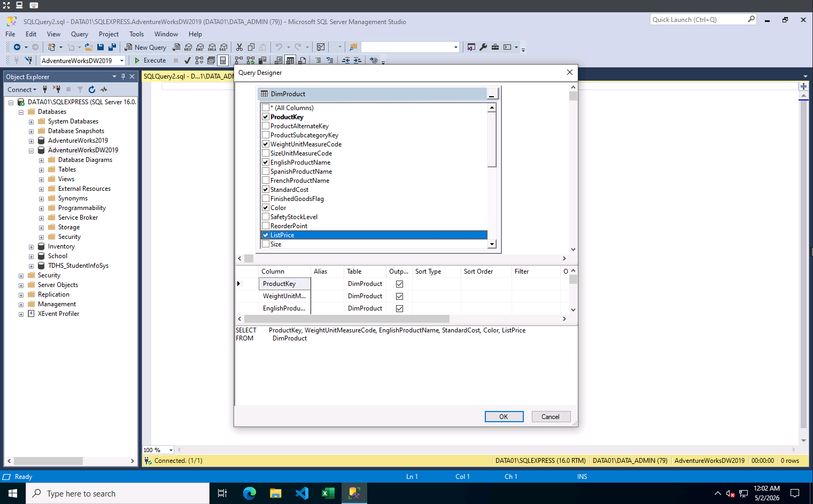Open Activity Monitor from Object Explorer
813x504 pixels.
click(104, 90)
